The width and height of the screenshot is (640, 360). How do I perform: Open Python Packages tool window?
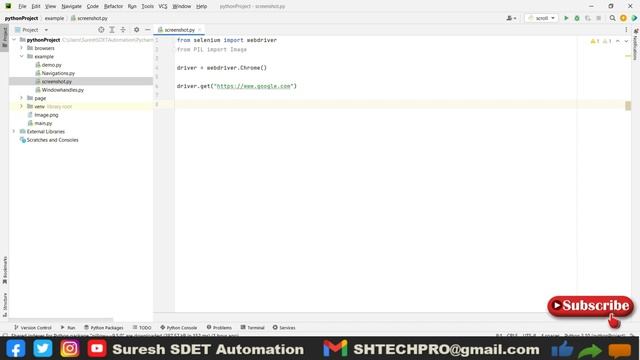tap(103, 328)
